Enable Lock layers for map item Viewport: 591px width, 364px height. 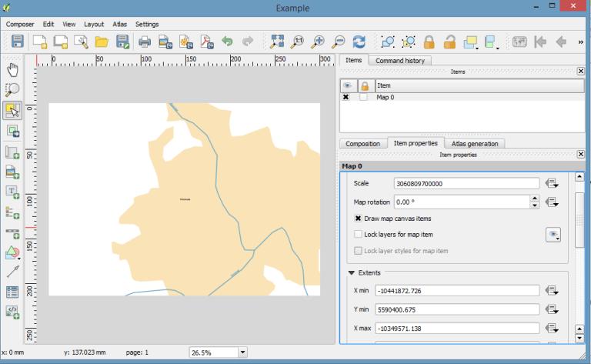pos(358,234)
